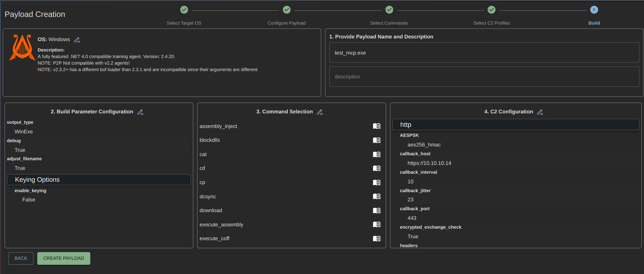This screenshot has height=274, width=644.
Task: Go to Configure Payload step checkmark
Action: 287,10
